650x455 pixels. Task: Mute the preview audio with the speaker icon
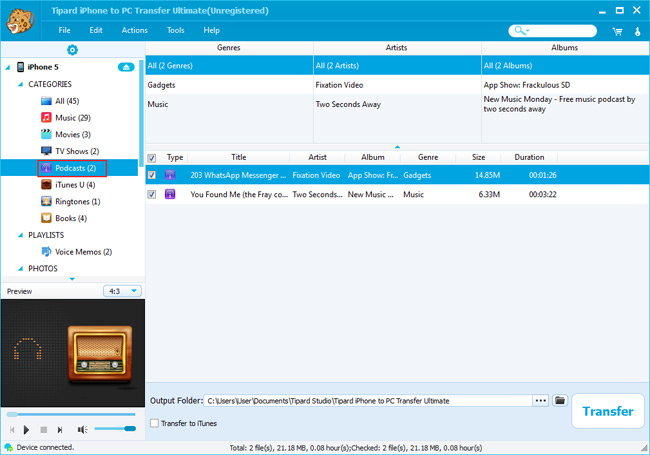pos(82,430)
